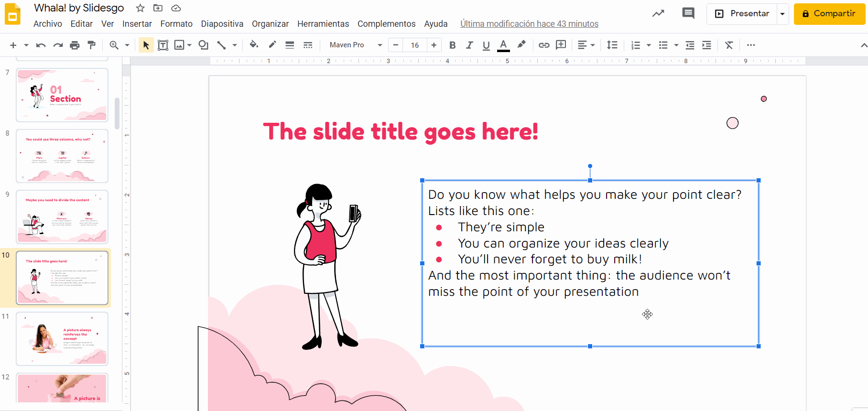Image resolution: width=868 pixels, height=411 pixels.
Task: Insert a link
Action: click(x=544, y=45)
